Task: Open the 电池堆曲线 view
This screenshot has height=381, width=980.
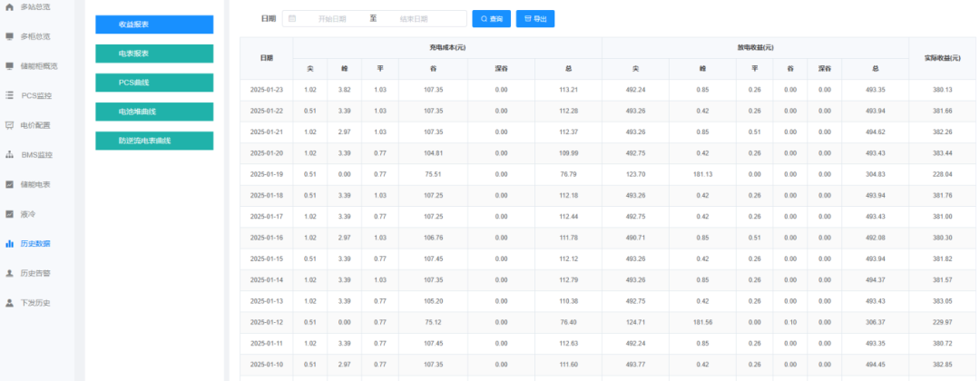Action: tap(154, 112)
